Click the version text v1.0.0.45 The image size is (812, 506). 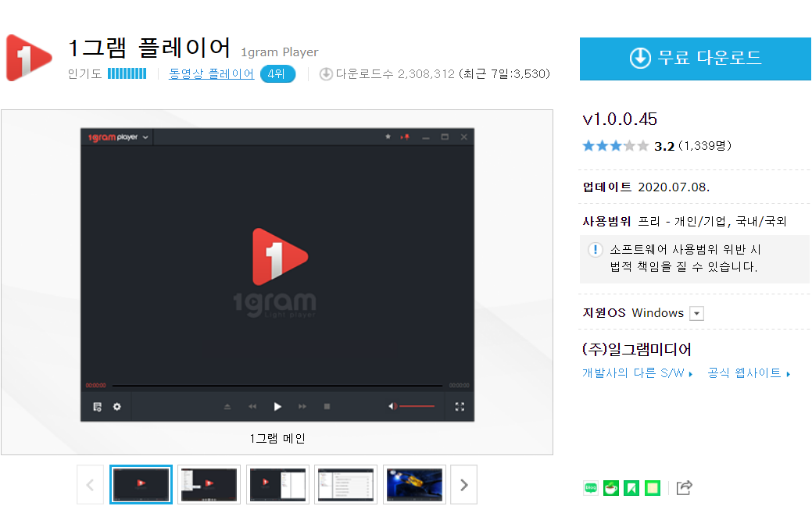point(620,119)
